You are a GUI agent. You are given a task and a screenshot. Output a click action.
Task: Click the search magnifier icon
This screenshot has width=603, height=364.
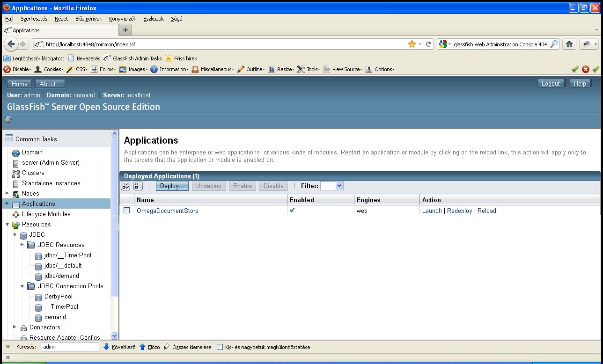pyautogui.click(x=554, y=44)
